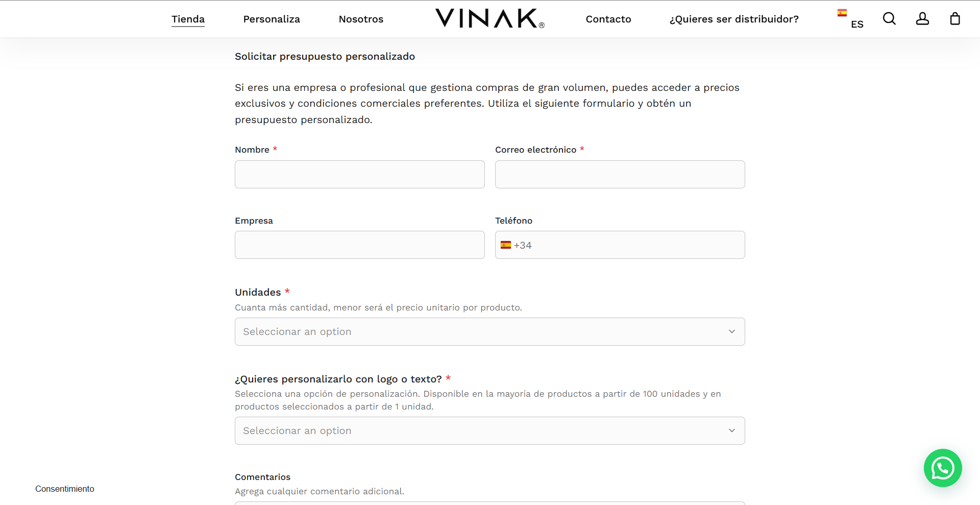Open the Personaliza menu item
Image resolution: width=980 pixels, height=505 pixels.
point(272,19)
